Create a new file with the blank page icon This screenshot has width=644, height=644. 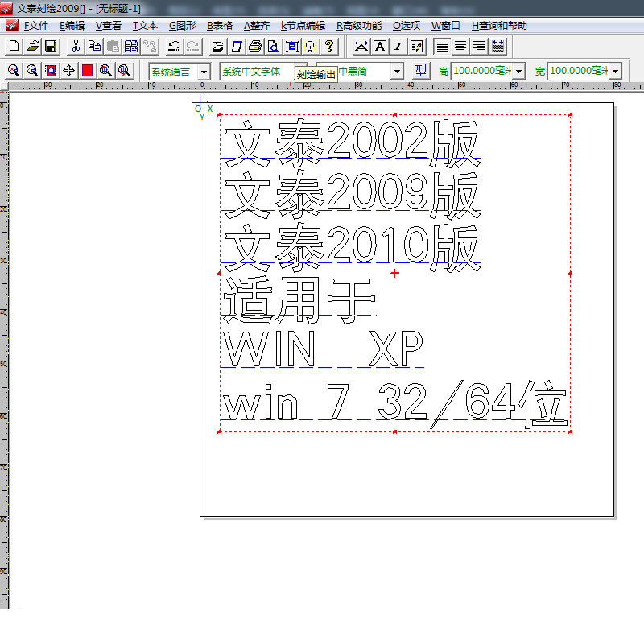14,46
